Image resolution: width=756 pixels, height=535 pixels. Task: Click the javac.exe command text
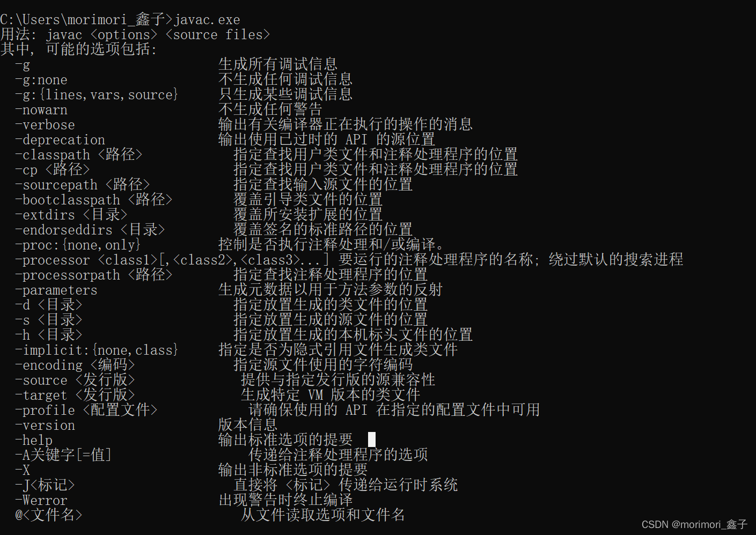click(207, 20)
